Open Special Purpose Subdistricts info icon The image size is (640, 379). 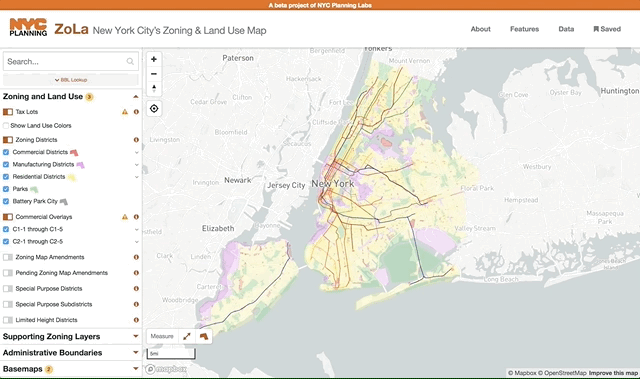136,304
